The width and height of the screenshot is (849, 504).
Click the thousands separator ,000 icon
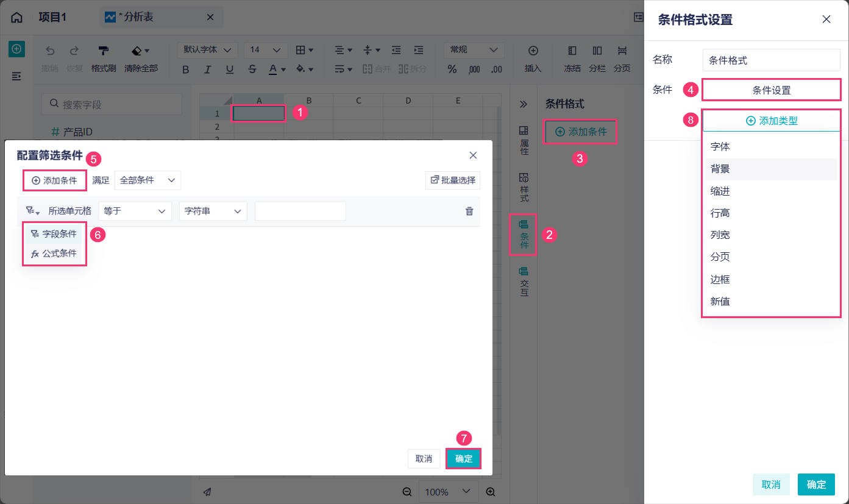(x=474, y=69)
